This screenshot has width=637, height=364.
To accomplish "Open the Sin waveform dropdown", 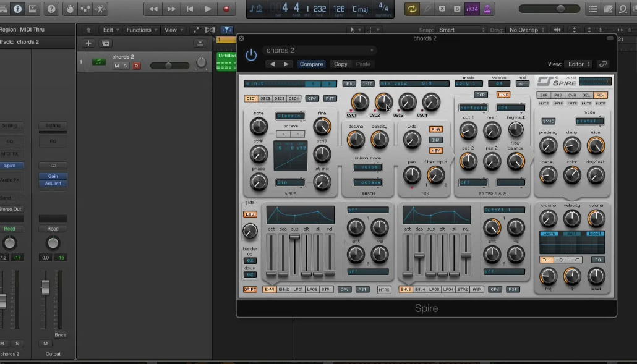I will (x=291, y=182).
